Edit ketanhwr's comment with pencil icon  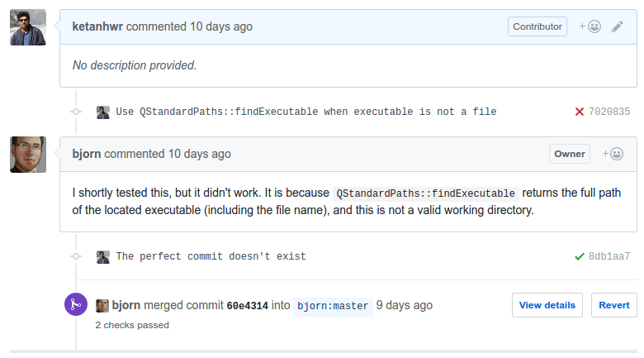(x=618, y=26)
